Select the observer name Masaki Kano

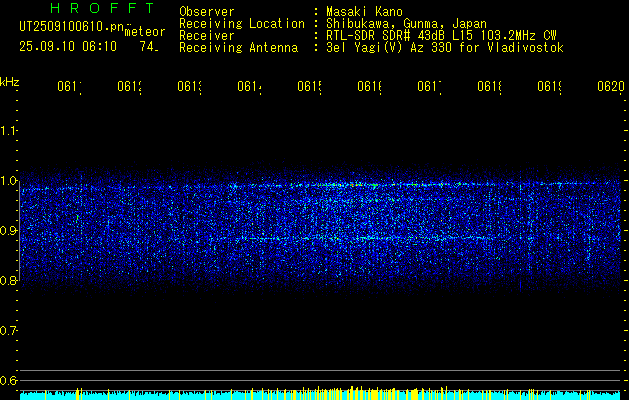[x=365, y=12]
